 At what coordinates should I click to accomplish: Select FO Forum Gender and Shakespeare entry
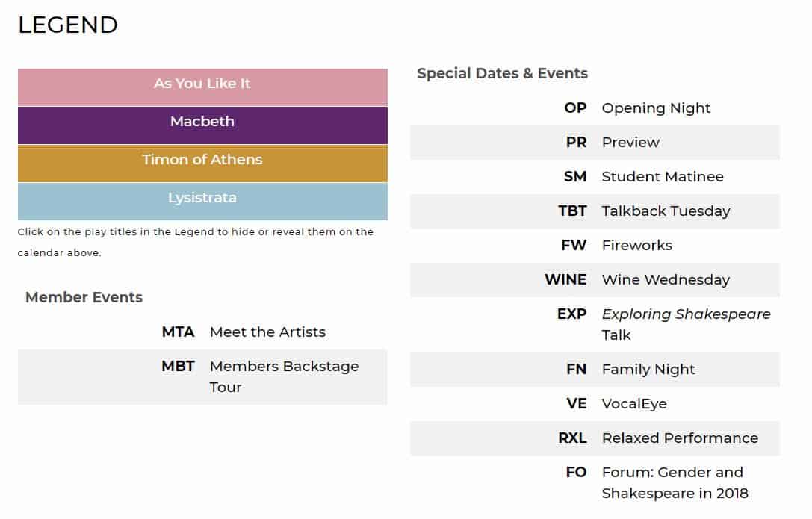point(595,482)
